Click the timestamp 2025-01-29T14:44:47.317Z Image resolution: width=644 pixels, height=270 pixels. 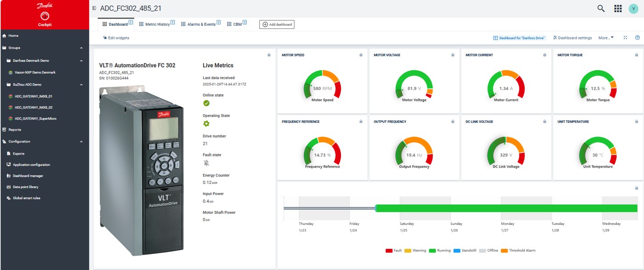click(224, 85)
